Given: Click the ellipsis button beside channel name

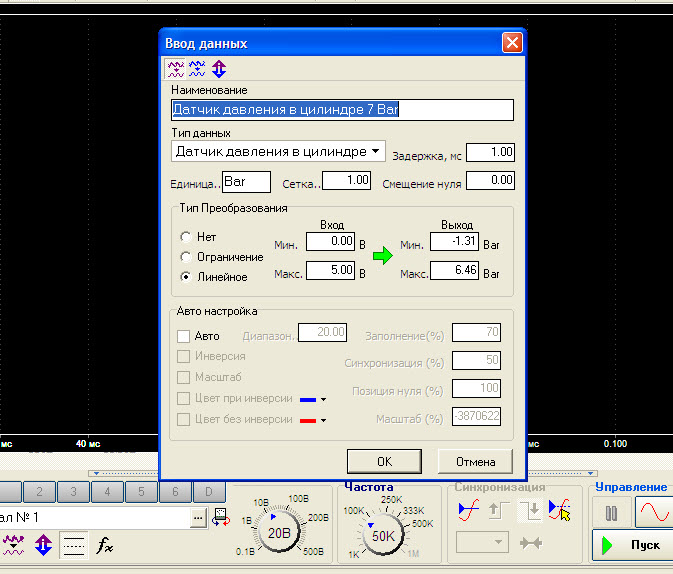Looking at the screenshot, I should pyautogui.click(x=198, y=518).
